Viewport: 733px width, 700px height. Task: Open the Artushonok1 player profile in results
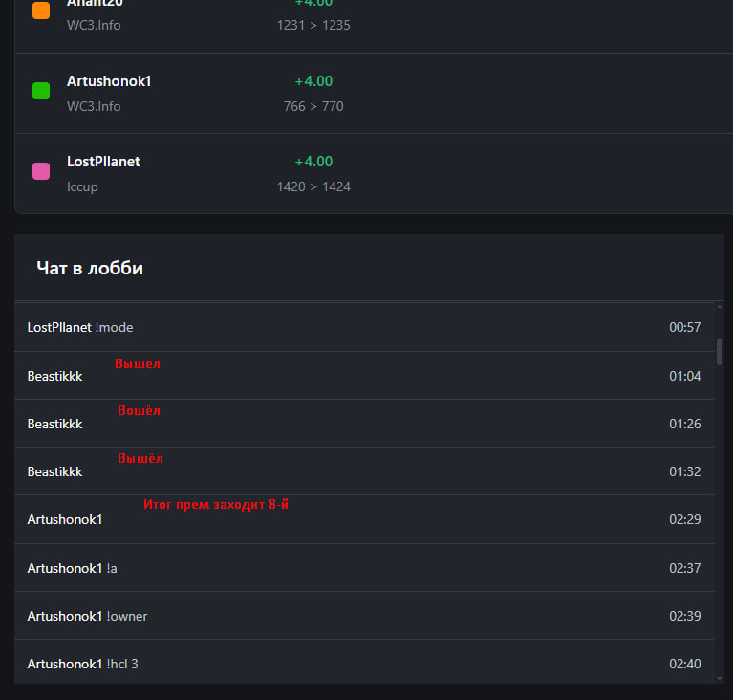coord(109,81)
